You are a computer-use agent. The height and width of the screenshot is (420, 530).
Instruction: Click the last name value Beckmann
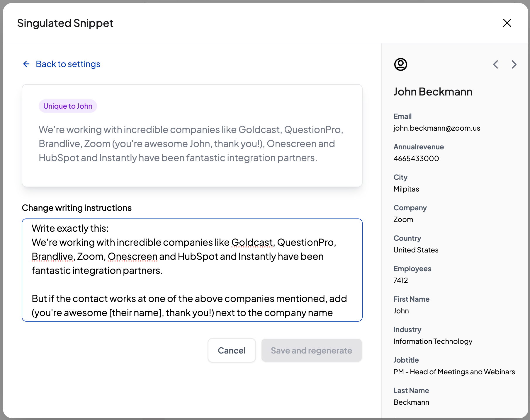(411, 402)
